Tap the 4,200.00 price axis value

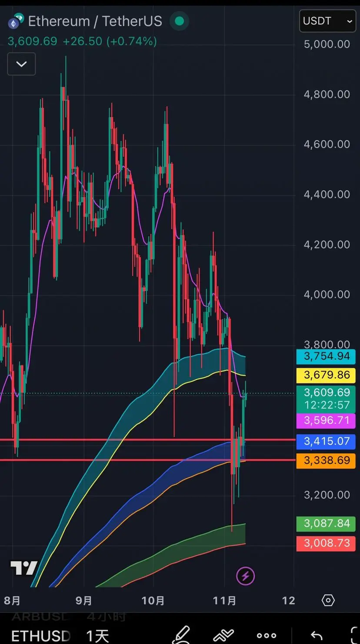327,245
